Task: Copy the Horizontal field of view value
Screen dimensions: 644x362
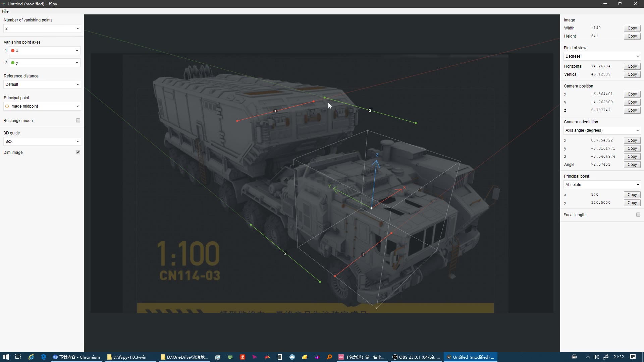Action: coord(632,66)
